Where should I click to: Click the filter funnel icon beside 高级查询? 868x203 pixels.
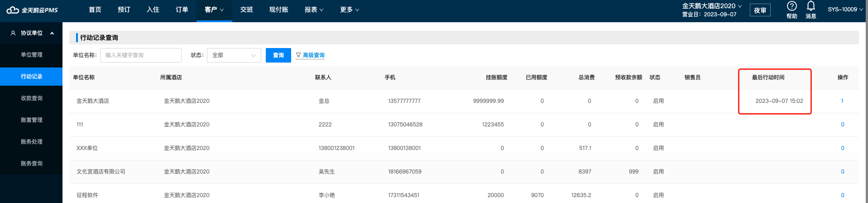298,55
